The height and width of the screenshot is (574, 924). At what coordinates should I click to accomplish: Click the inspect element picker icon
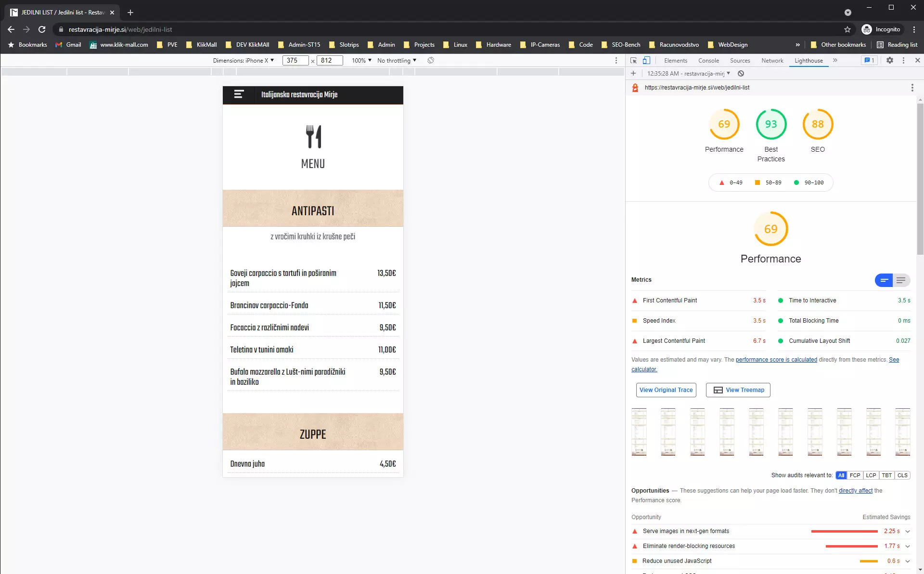pos(633,61)
